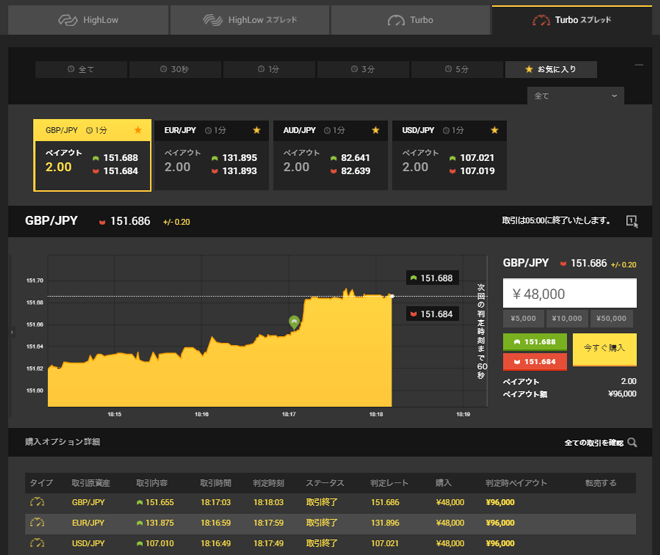Expand the left side panel arrow

click(12, 332)
